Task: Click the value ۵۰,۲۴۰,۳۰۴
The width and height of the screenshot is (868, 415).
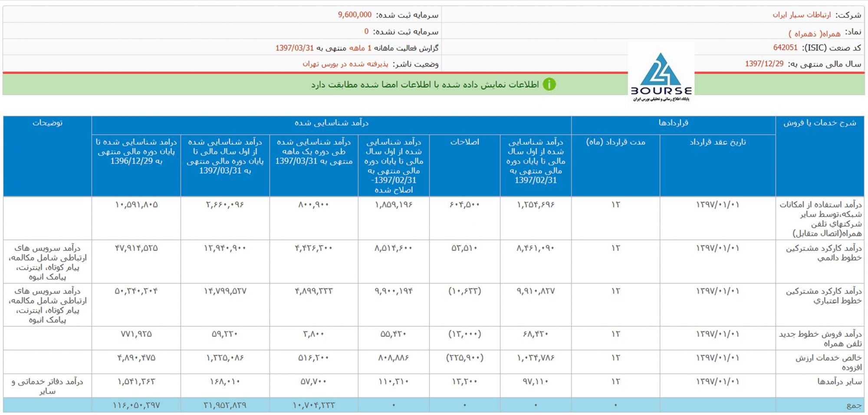Action: pos(136,291)
